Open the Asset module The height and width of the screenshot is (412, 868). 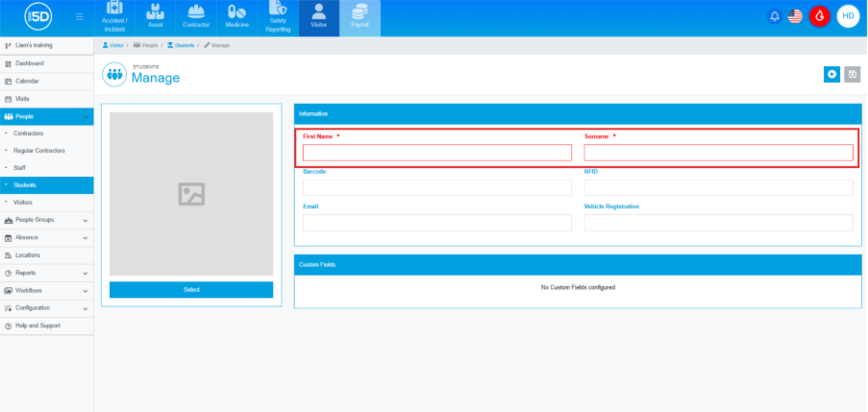(155, 17)
